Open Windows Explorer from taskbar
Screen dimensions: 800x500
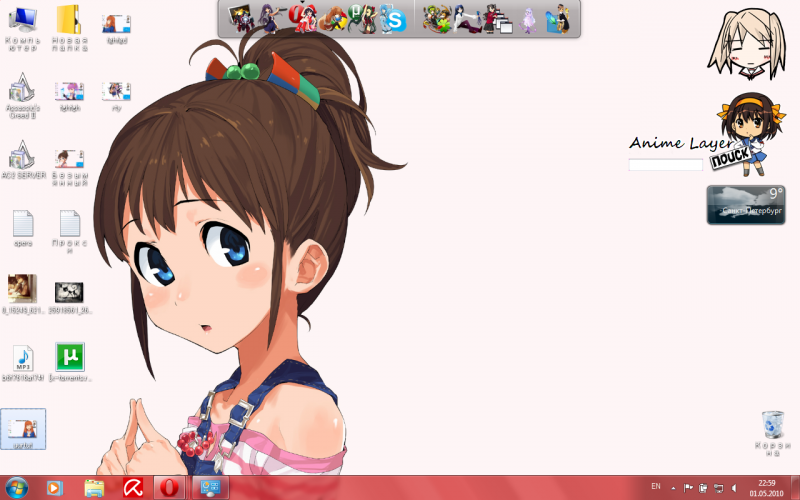point(94,488)
